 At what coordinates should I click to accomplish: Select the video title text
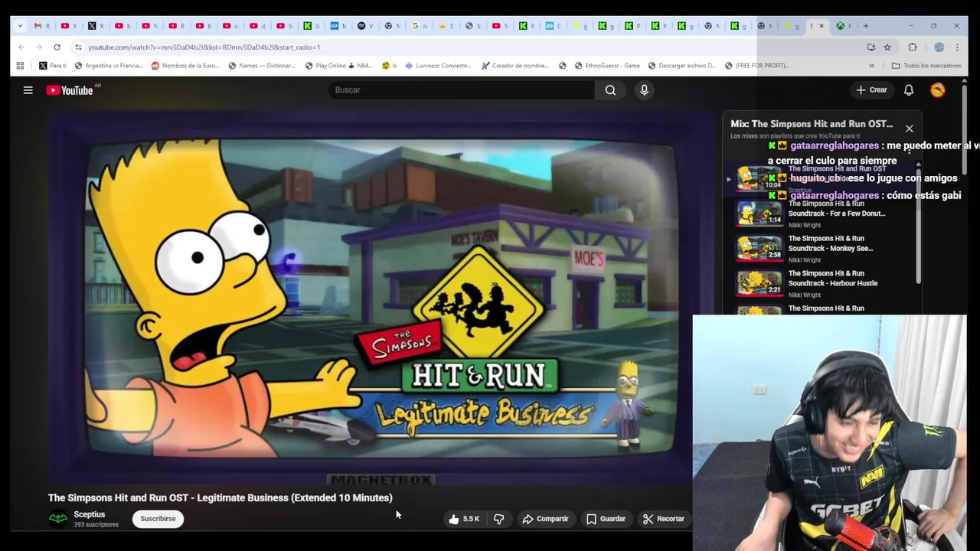220,497
